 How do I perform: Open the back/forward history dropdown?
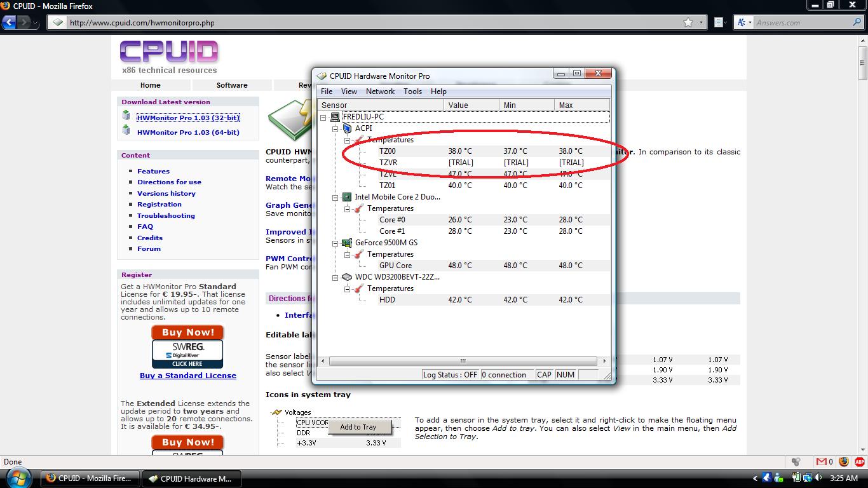click(x=36, y=23)
